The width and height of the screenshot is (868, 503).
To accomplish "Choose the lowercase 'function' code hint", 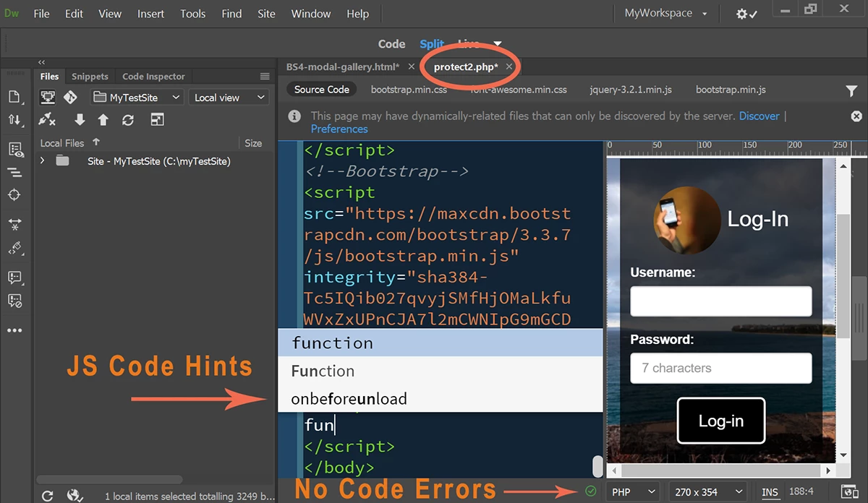I will (x=440, y=343).
